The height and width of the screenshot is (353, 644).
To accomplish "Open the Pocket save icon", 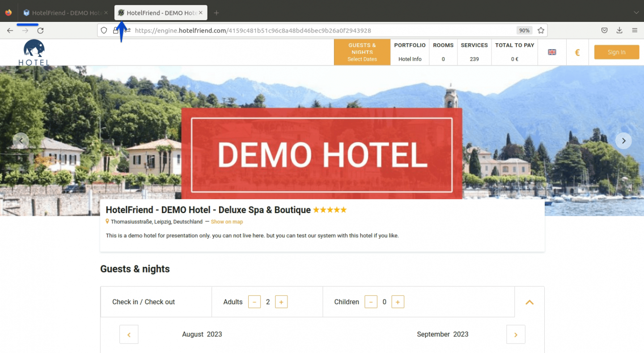I will click(x=604, y=30).
